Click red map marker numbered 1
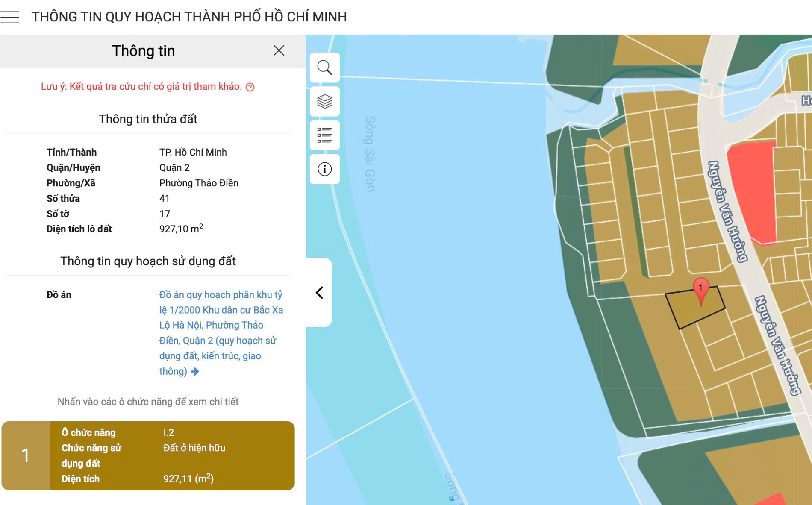Viewport: 812px width, 505px height. (700, 291)
